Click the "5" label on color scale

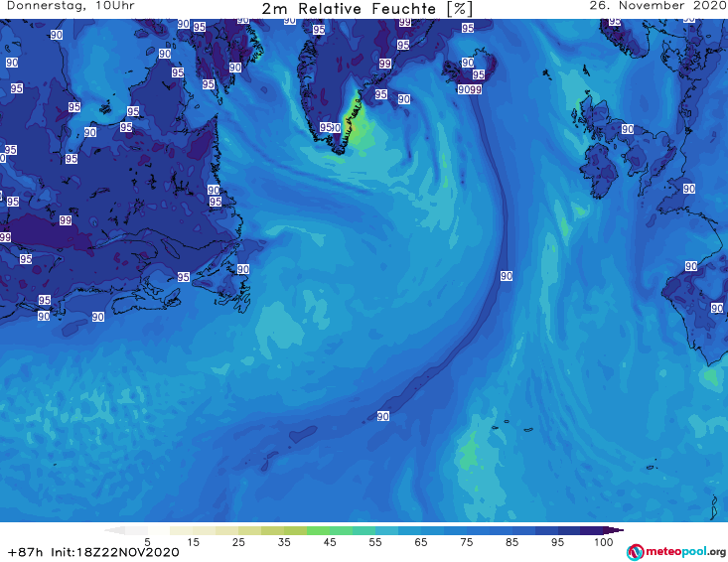[147, 542]
